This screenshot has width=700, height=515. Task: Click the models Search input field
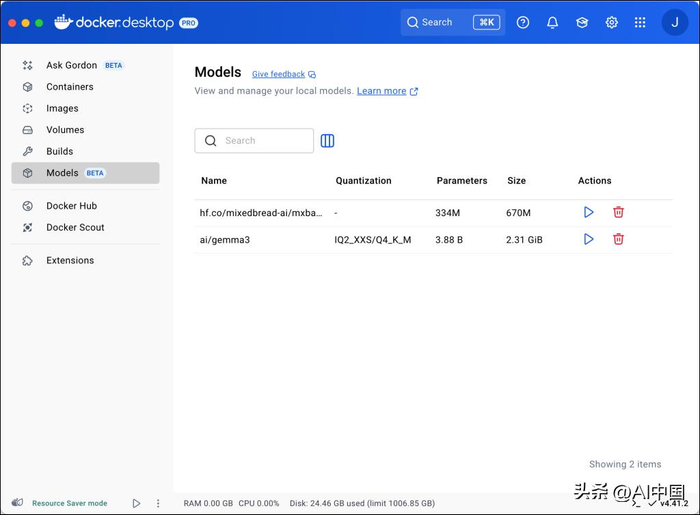(264, 141)
